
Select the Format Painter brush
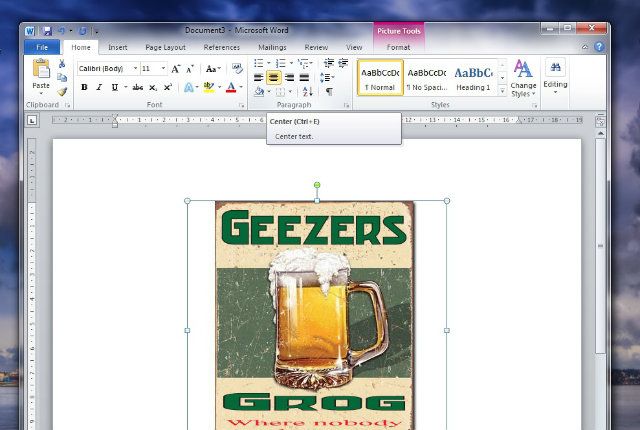pyautogui.click(x=62, y=92)
